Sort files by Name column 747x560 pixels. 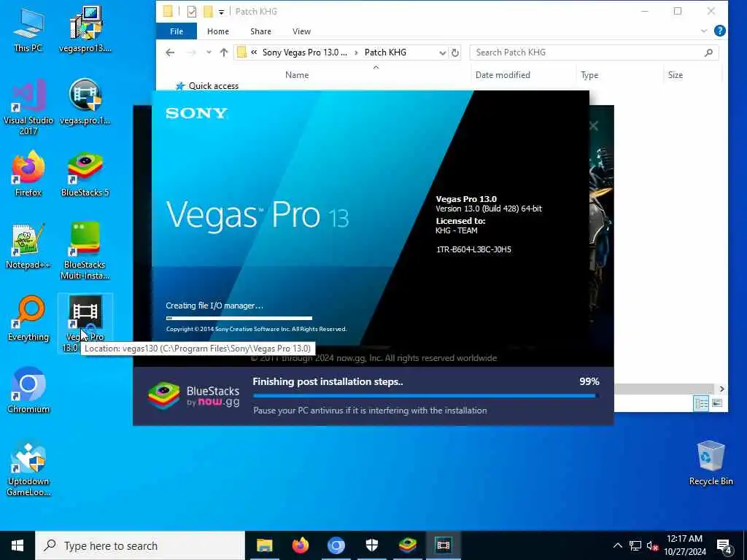click(x=297, y=75)
